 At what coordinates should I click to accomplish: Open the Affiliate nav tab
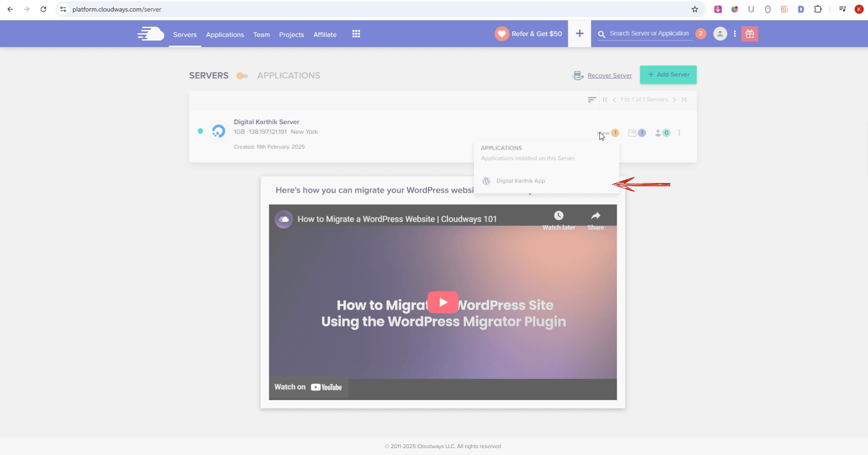[x=325, y=35]
